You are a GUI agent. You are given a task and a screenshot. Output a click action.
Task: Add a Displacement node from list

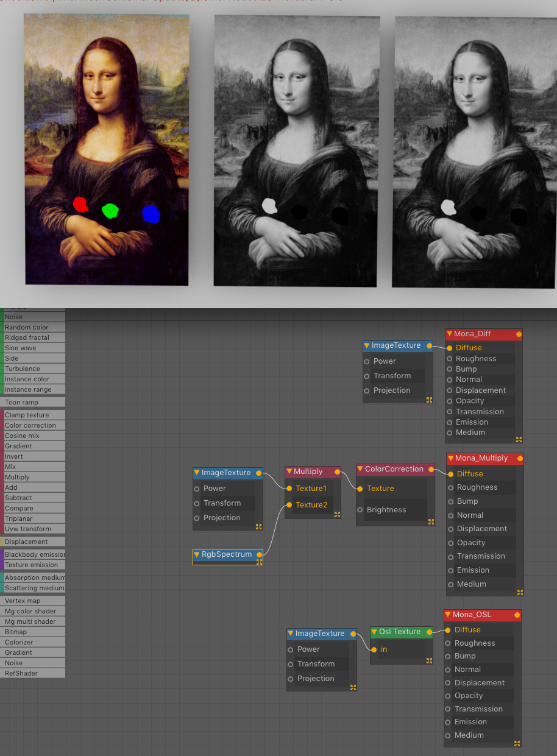click(x=33, y=542)
